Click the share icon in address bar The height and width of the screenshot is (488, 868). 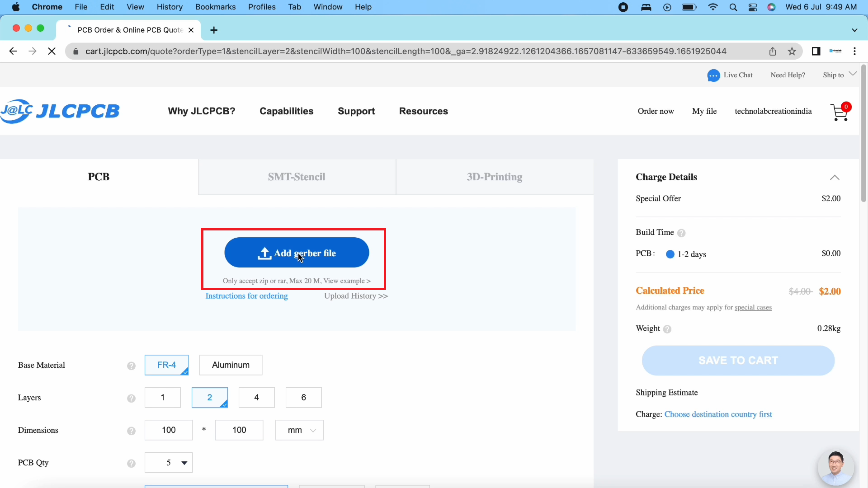pos(773,52)
